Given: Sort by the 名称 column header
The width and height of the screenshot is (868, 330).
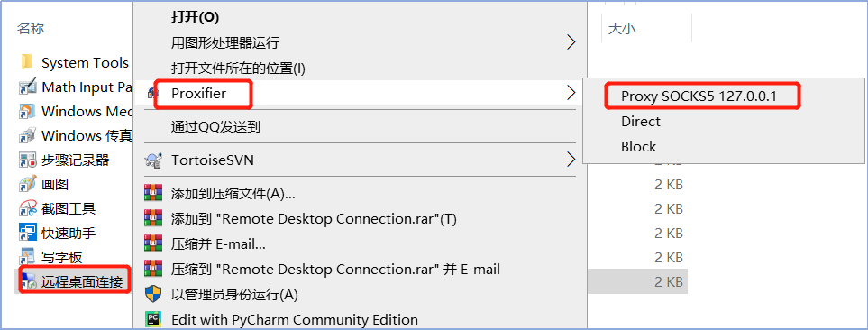Looking at the screenshot, I should 31,29.
